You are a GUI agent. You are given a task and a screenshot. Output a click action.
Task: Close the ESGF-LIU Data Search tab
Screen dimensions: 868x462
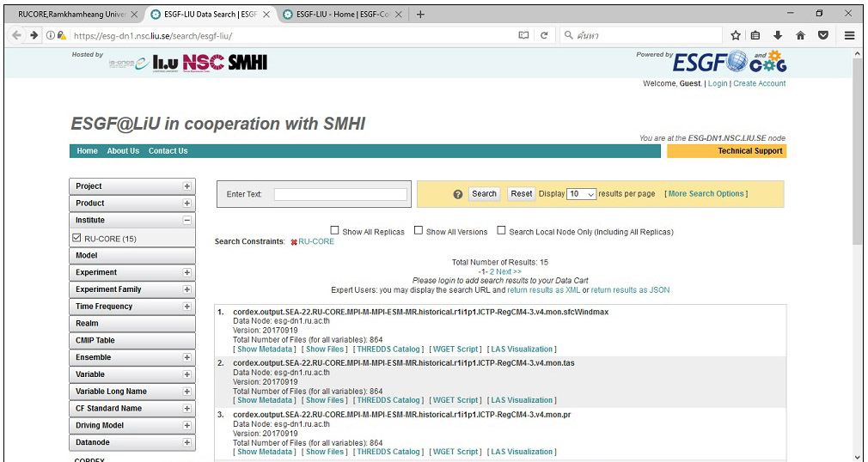(x=266, y=15)
